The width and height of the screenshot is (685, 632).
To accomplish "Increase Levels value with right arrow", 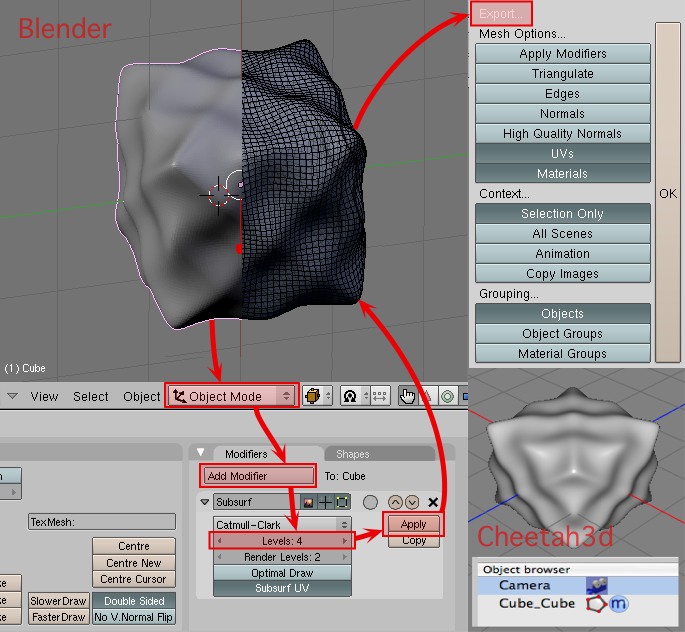I will click(345, 541).
